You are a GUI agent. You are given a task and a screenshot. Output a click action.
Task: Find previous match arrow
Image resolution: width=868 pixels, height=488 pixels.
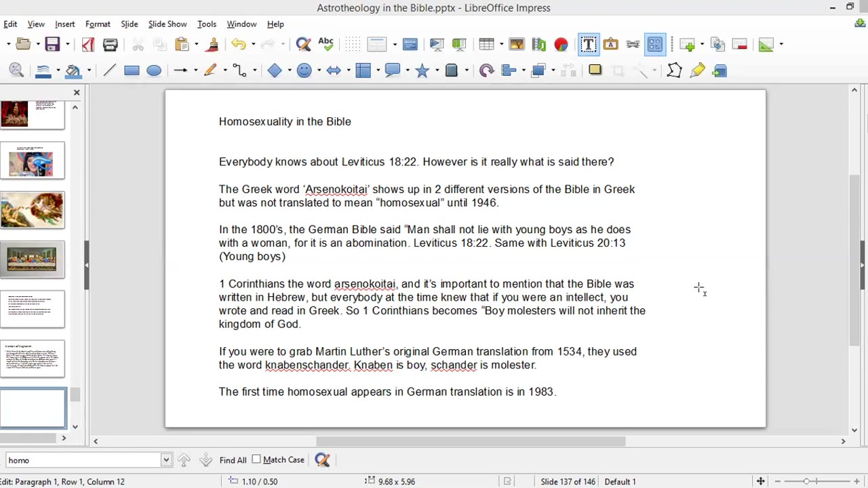point(184,460)
